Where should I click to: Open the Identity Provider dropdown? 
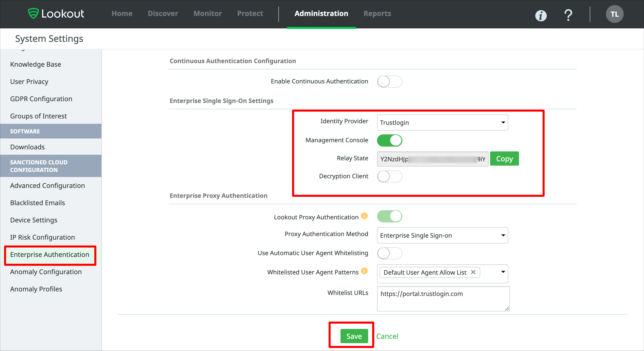point(442,122)
